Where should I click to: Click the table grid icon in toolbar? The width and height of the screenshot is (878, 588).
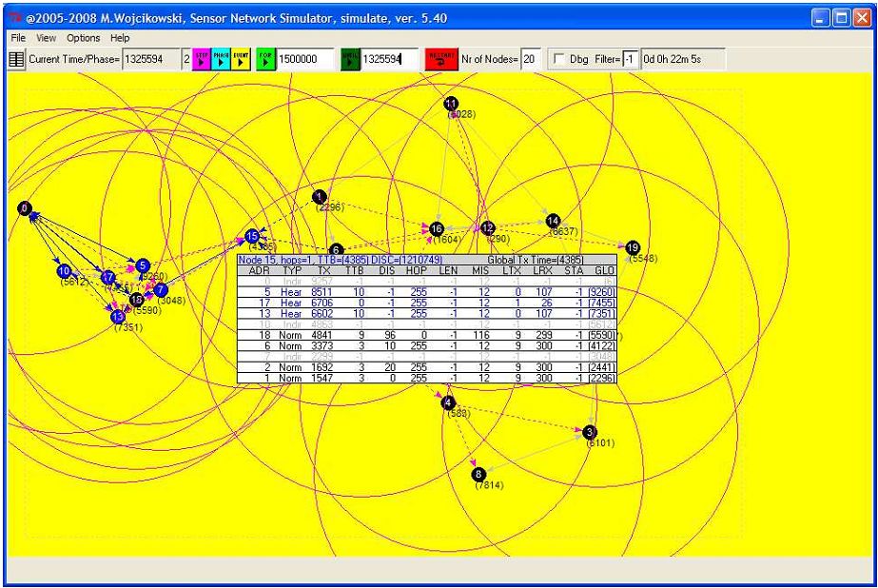point(16,59)
